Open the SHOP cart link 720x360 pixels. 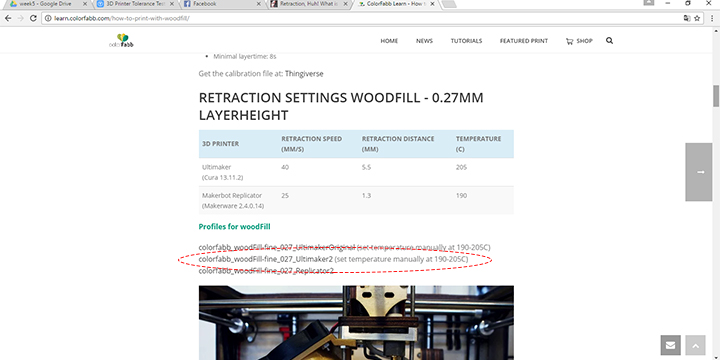pyautogui.click(x=579, y=41)
